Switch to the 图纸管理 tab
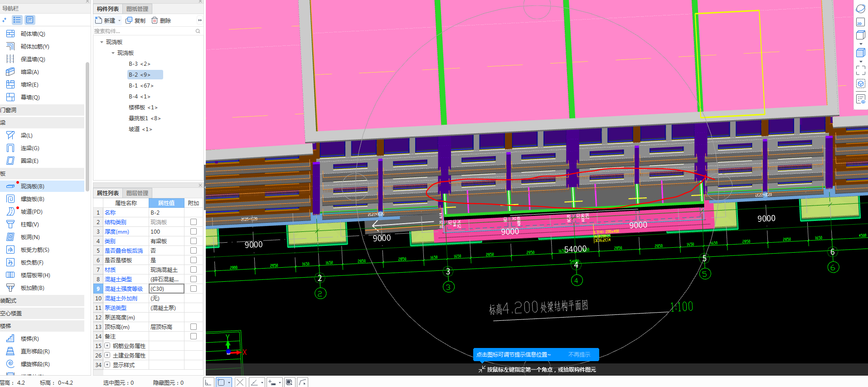 pos(137,9)
